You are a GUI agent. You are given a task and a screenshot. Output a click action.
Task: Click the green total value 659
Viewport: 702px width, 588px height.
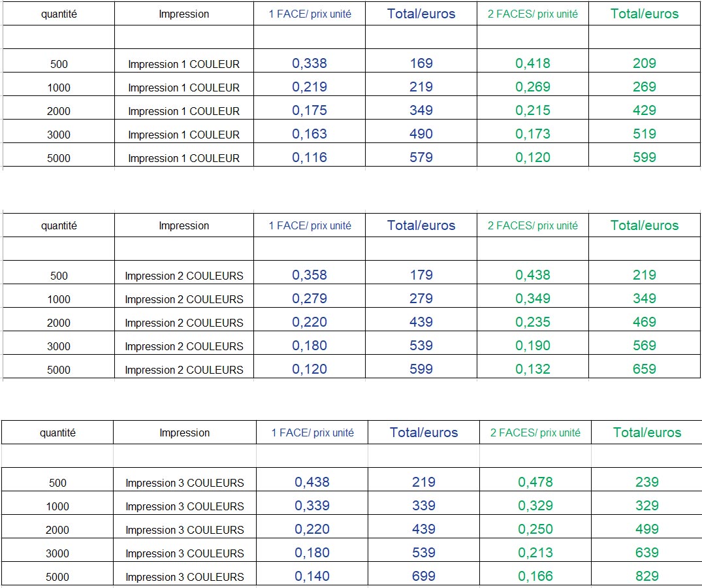[x=644, y=369]
